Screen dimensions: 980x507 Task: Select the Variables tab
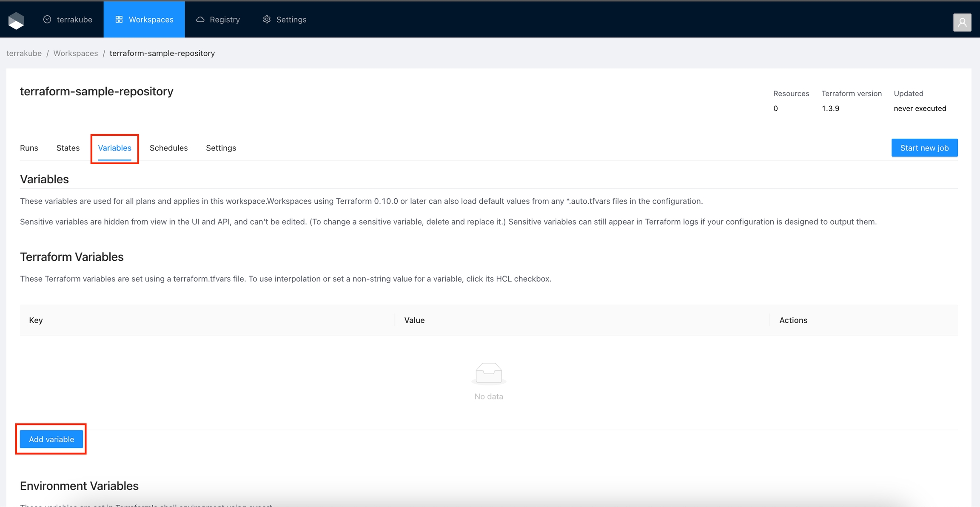point(114,148)
